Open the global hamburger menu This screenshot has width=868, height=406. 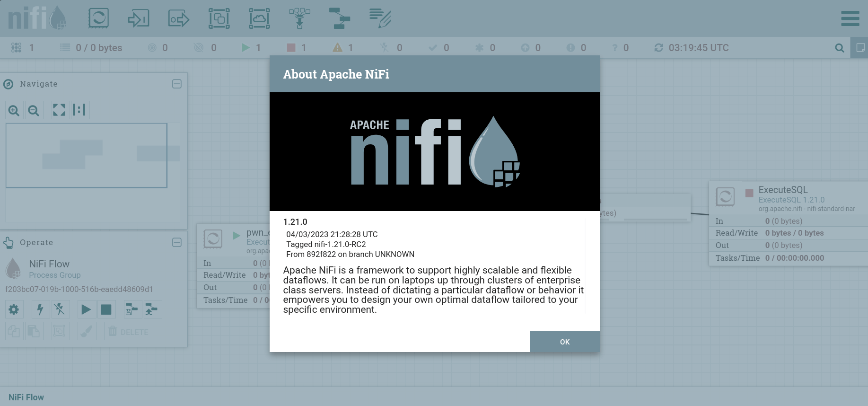point(850,18)
